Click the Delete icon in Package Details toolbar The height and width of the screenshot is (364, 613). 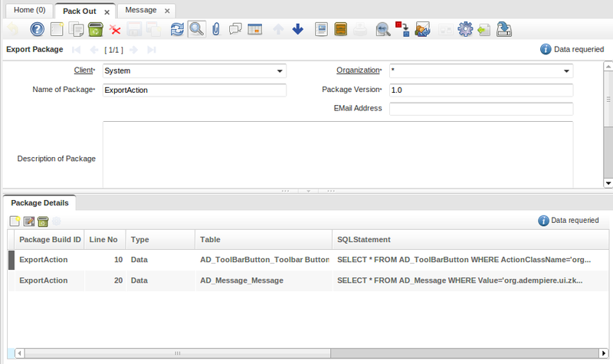pos(43,221)
